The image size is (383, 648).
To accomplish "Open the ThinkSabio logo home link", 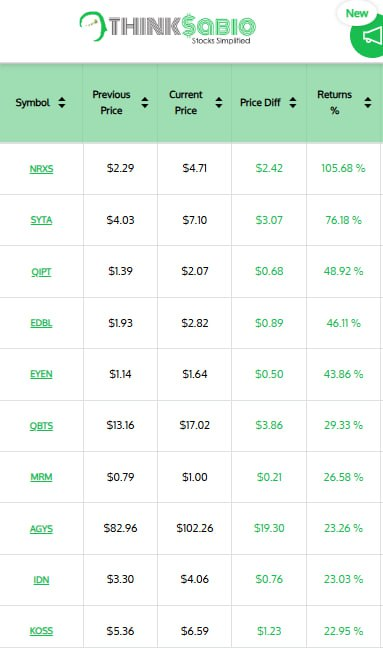I will pos(167,27).
